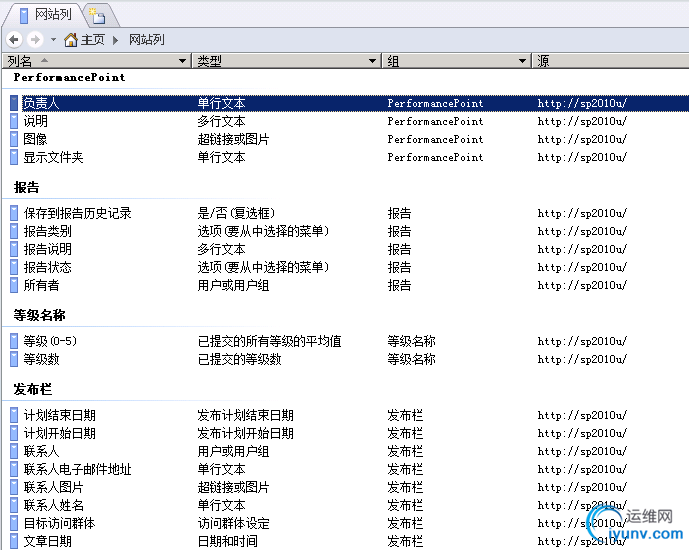Image resolution: width=689 pixels, height=550 pixels.
Task: Select the 联系人电子邮件地址 column name
Action: click(x=77, y=469)
